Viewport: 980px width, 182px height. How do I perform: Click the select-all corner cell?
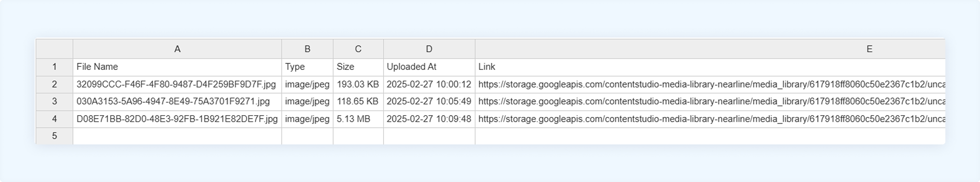click(55, 49)
